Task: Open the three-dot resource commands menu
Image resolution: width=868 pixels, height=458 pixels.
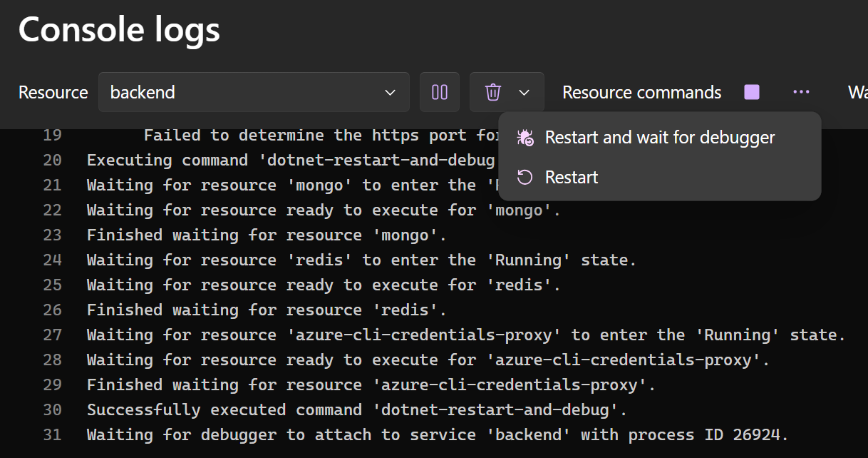Action: coord(801,92)
